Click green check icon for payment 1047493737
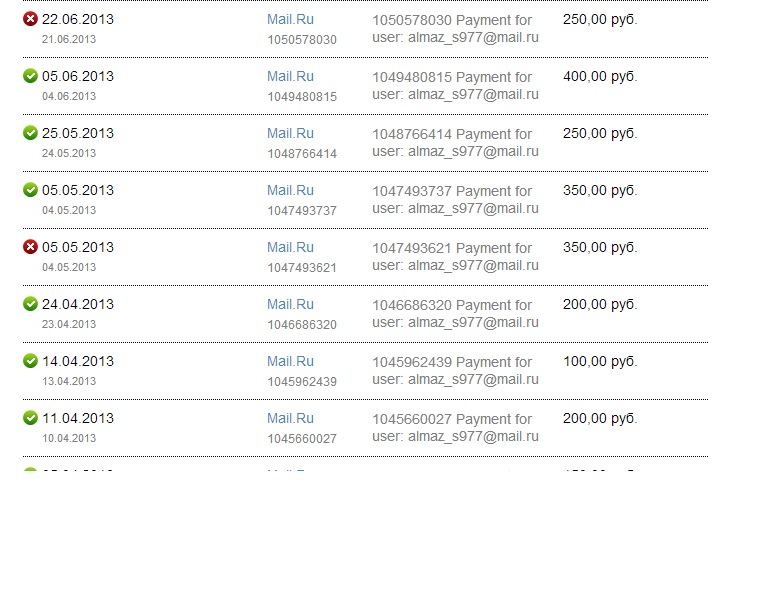768x614 pixels. 30,190
